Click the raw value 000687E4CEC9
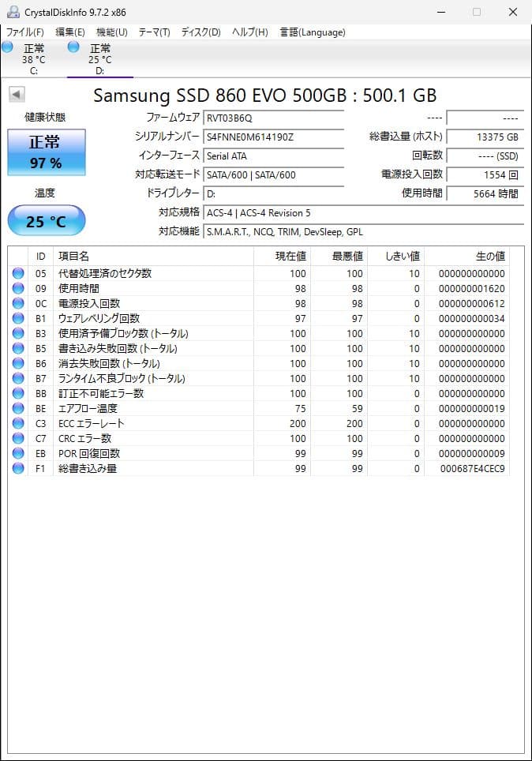The height and width of the screenshot is (761, 532). click(x=472, y=468)
